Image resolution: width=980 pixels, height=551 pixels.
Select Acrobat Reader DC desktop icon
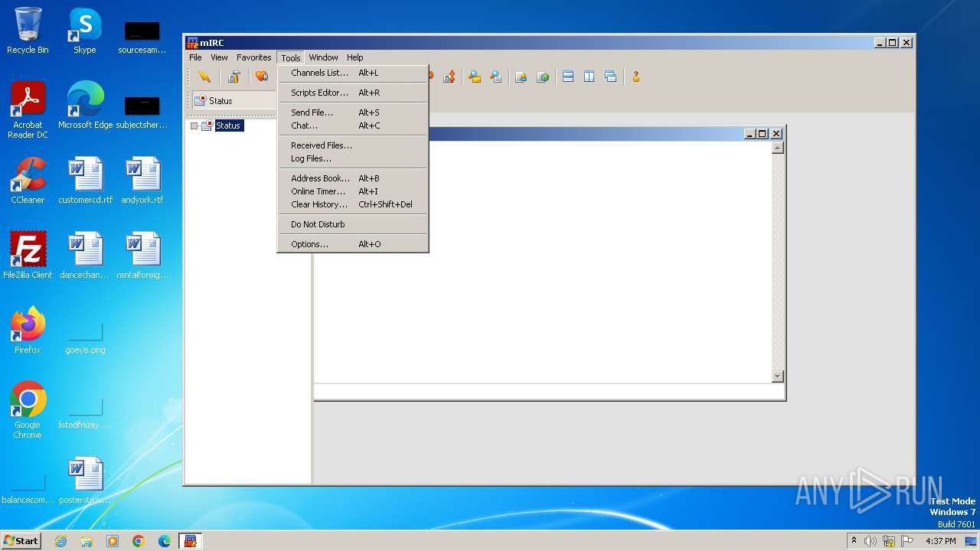tap(28, 110)
